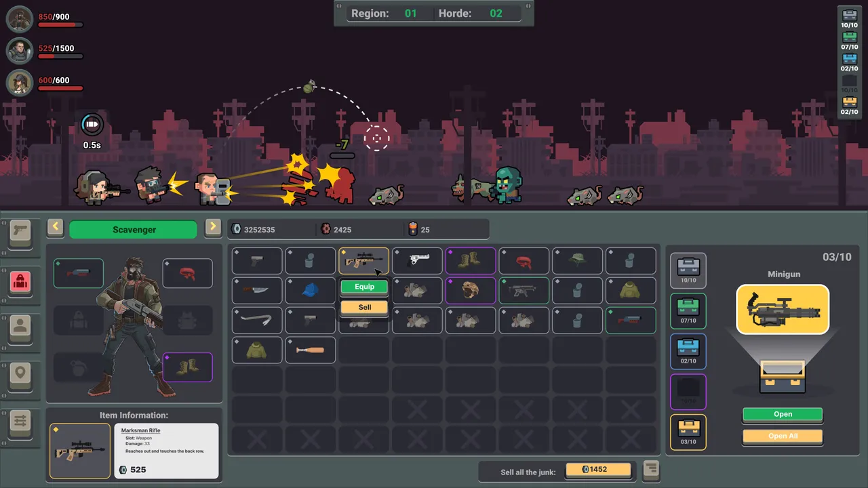
Task: Click the hero portrait with 850/900 health
Action: [20, 19]
